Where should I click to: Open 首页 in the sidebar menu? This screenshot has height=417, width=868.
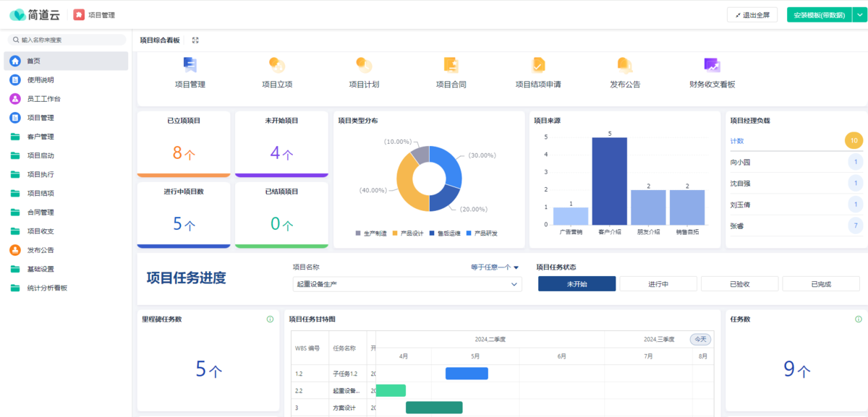point(65,61)
